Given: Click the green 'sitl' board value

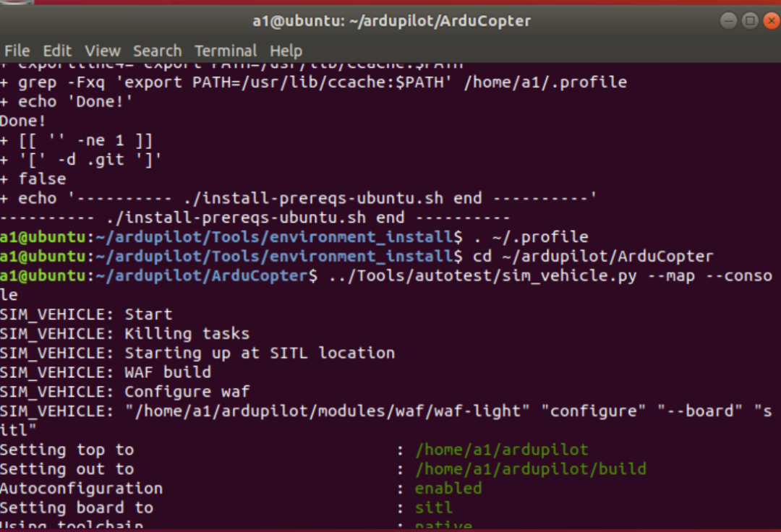Looking at the screenshot, I should (x=434, y=508).
